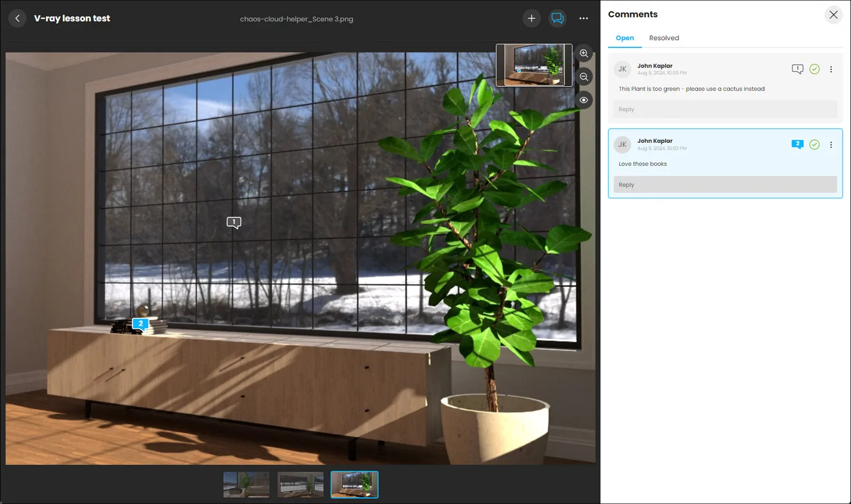Resolve the 'Love these books' comment with green checkmark
This screenshot has height=504, width=851.
(x=815, y=145)
